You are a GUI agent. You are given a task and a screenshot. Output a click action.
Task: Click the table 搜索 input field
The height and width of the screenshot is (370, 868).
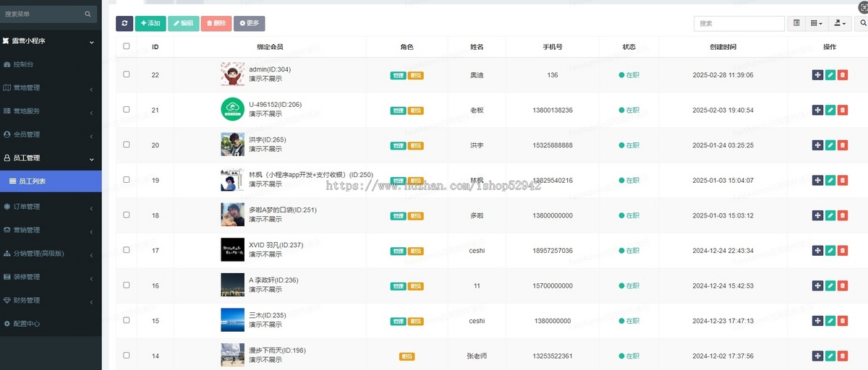[739, 23]
